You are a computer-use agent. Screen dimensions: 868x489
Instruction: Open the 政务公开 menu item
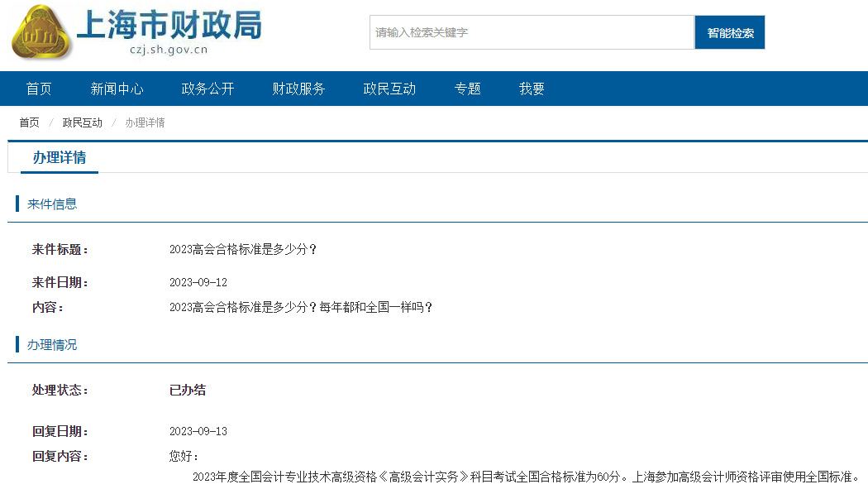pos(207,89)
